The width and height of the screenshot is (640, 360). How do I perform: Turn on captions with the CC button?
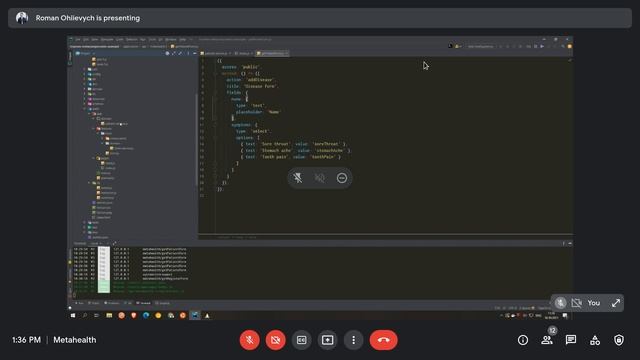pos(302,340)
